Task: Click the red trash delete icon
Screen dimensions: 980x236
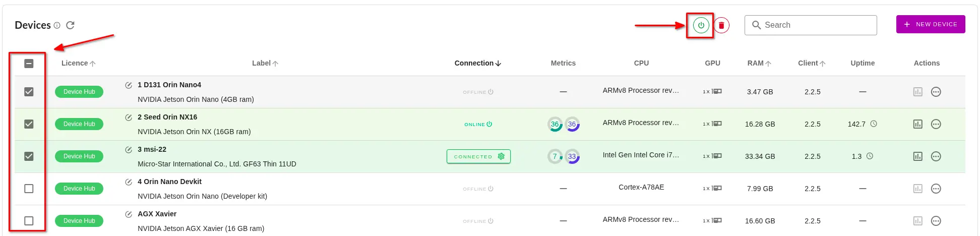Action: point(721,25)
